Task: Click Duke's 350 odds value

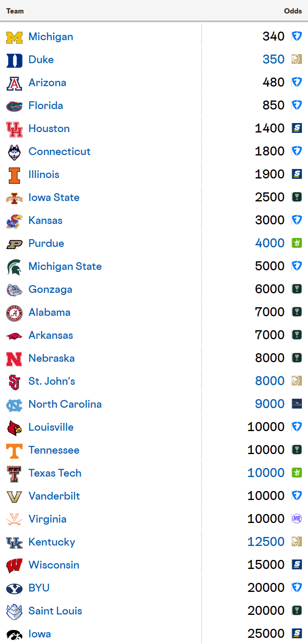Action: 274,59
